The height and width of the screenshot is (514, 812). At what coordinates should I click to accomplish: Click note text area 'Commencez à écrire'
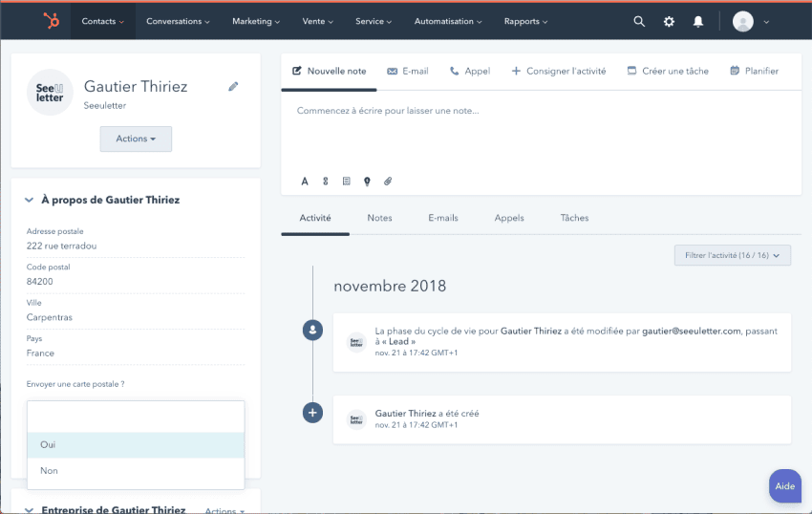click(388, 111)
